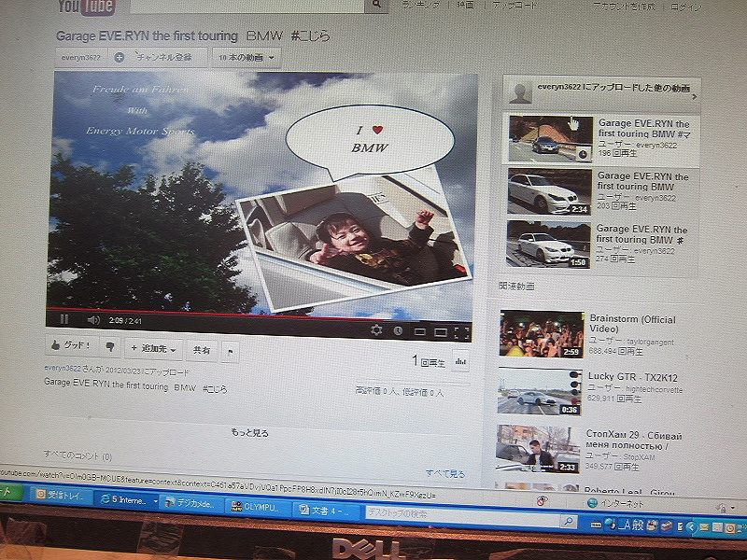Click the Internet zone globe in status bar
This screenshot has height=560, width=747.
click(592, 503)
